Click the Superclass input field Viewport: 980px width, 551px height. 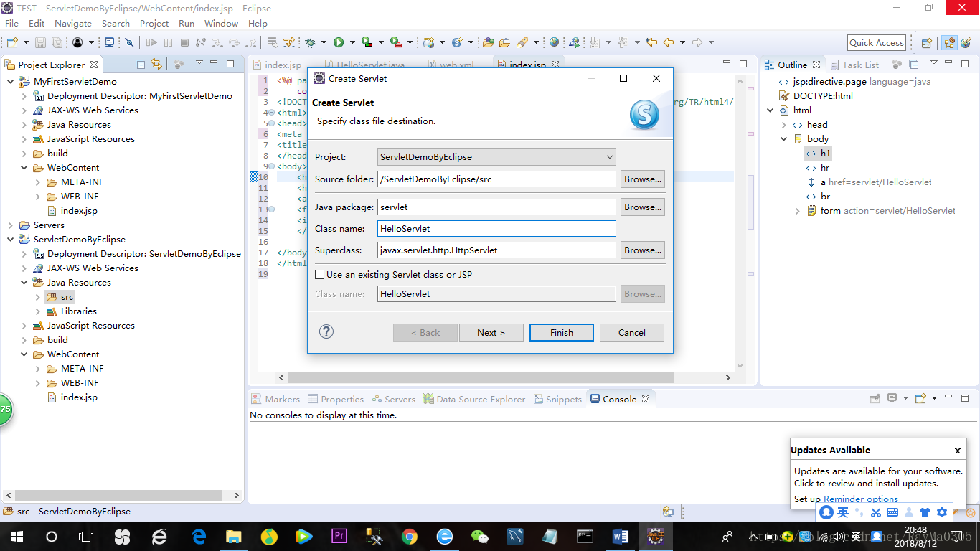(496, 250)
